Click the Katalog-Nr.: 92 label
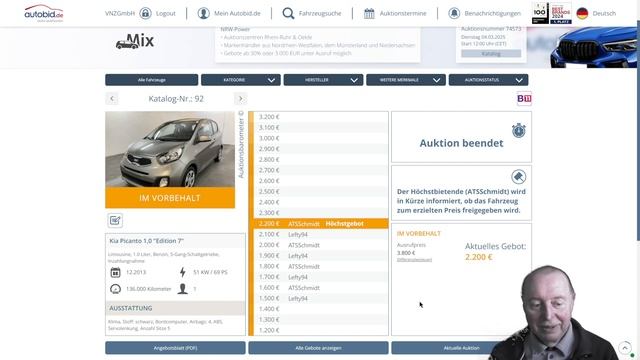 coord(176,99)
